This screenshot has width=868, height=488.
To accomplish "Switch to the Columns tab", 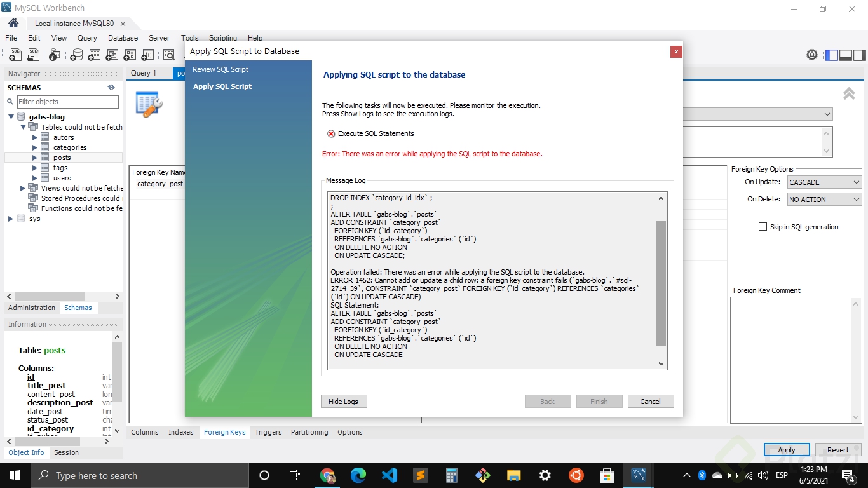I will coord(145,432).
